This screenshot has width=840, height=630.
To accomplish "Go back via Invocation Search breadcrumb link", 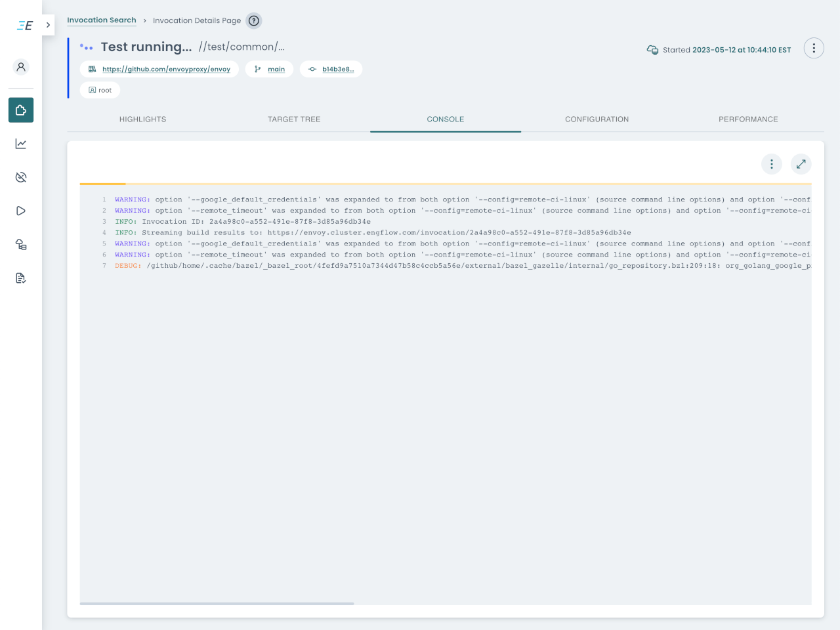I will click(x=102, y=20).
